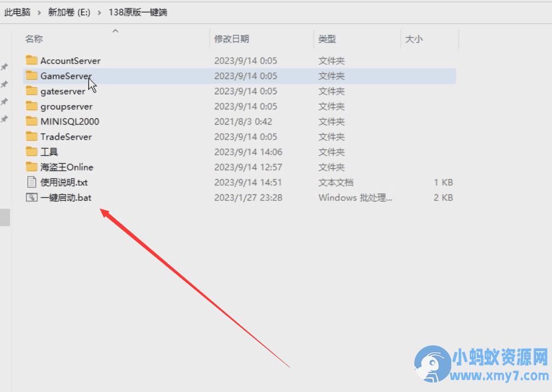Click the date 2023/1/27 23:28

(x=248, y=197)
